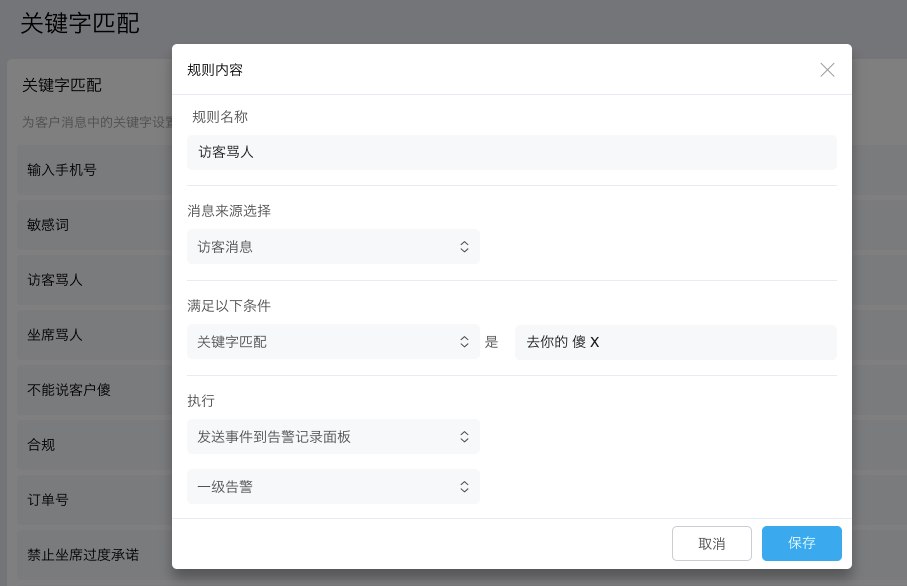Open the 关键字匹配 condition dropdown
This screenshot has width=907, height=586.
332,342
